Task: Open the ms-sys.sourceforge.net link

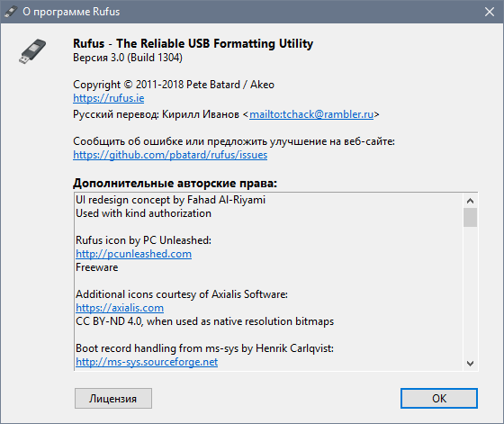Action: point(147,362)
